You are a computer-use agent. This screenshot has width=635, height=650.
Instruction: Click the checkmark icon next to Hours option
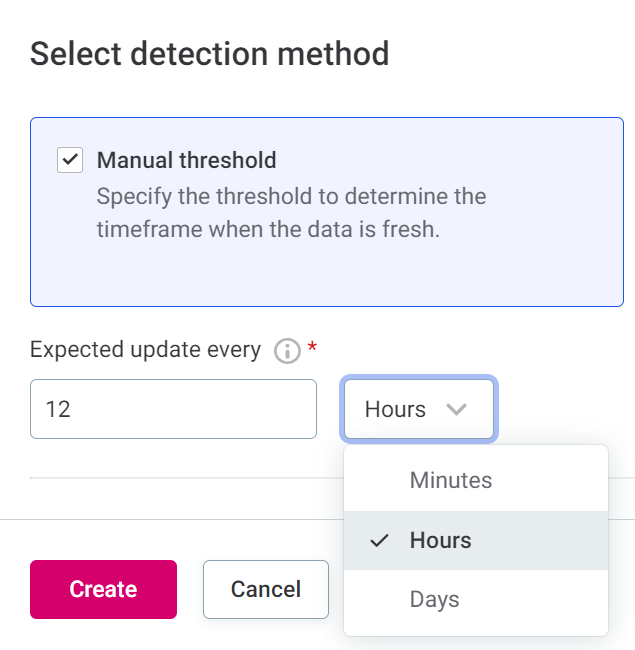click(379, 540)
